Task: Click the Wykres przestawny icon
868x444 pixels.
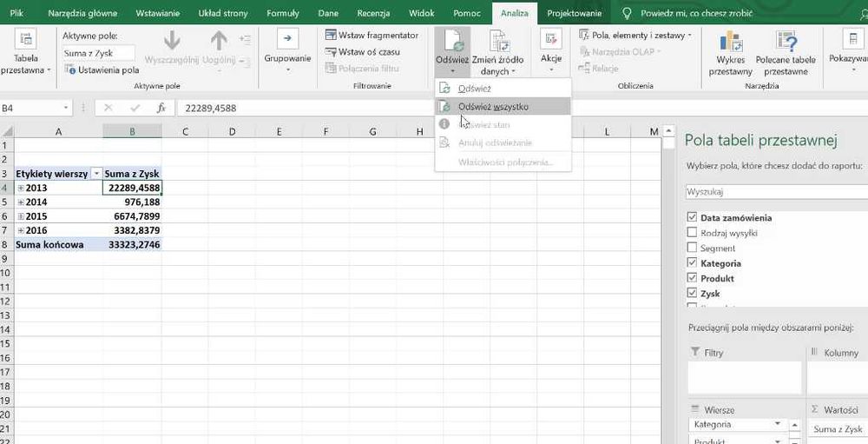Action: click(731, 42)
